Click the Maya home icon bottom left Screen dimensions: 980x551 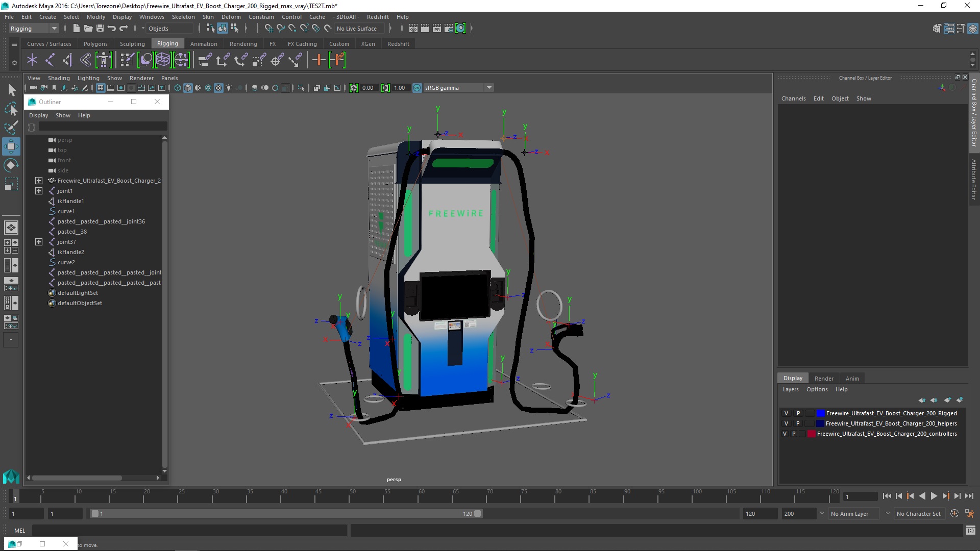pyautogui.click(x=11, y=477)
